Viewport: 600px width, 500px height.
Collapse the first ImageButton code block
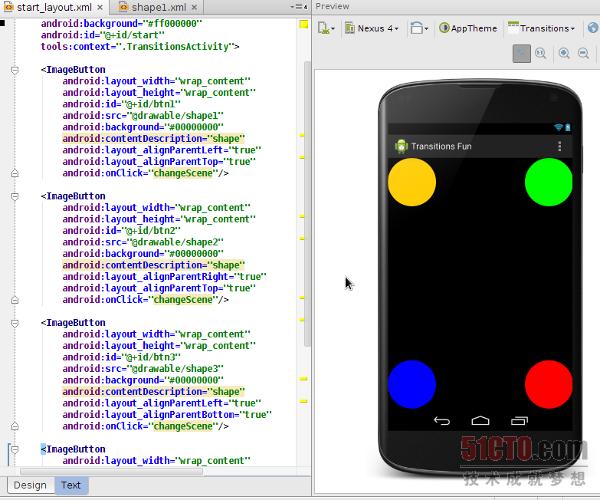14,71
